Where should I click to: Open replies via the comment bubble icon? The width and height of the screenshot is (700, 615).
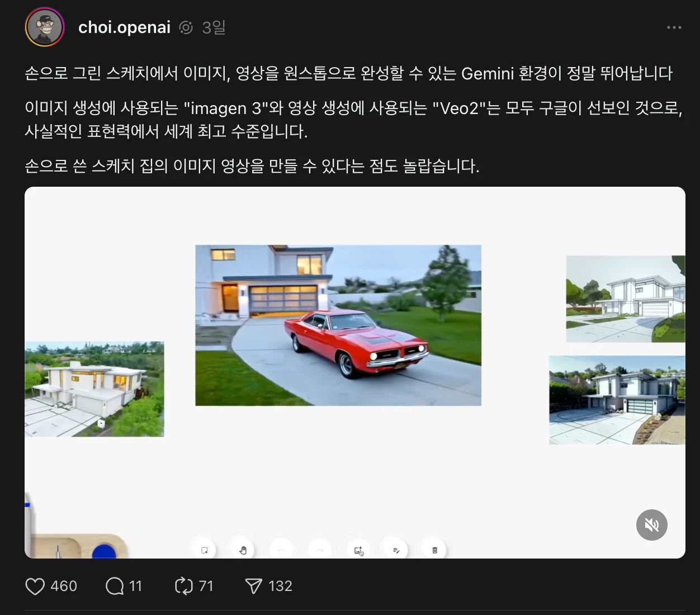point(115,586)
